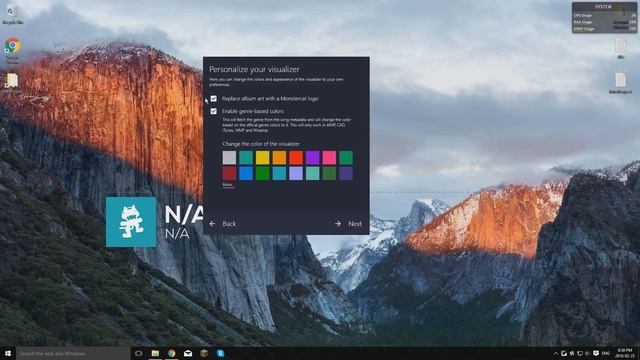
Task: Go Back in the setup dialog
Action: click(x=223, y=224)
